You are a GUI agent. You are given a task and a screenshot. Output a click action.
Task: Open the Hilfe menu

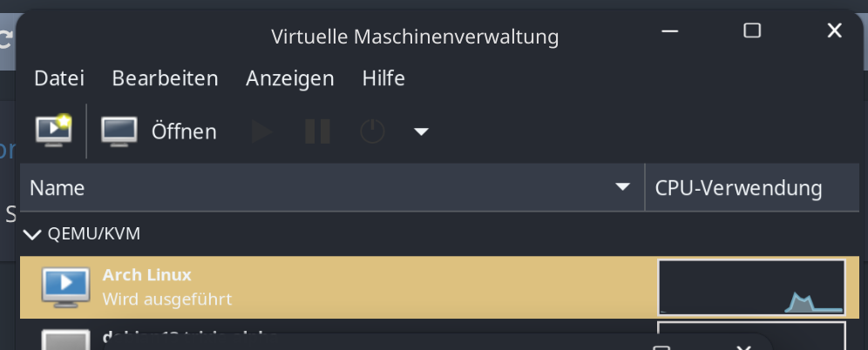click(x=383, y=78)
